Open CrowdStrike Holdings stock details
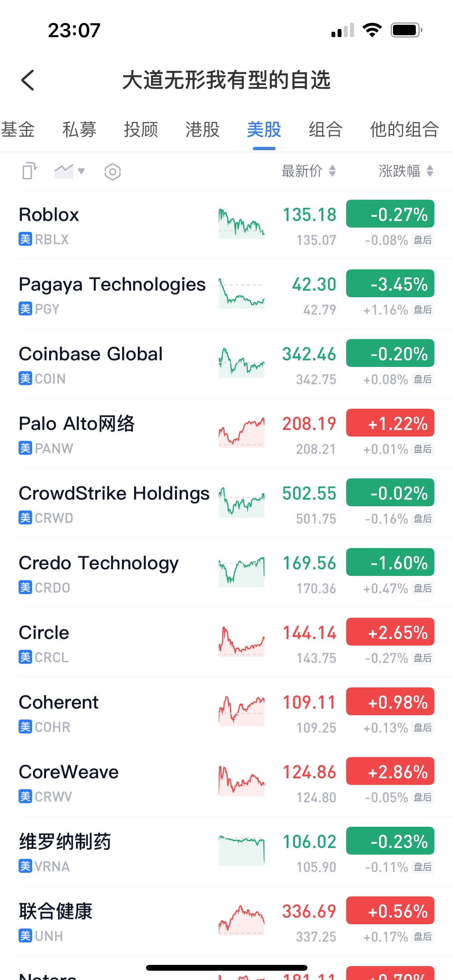 226,503
